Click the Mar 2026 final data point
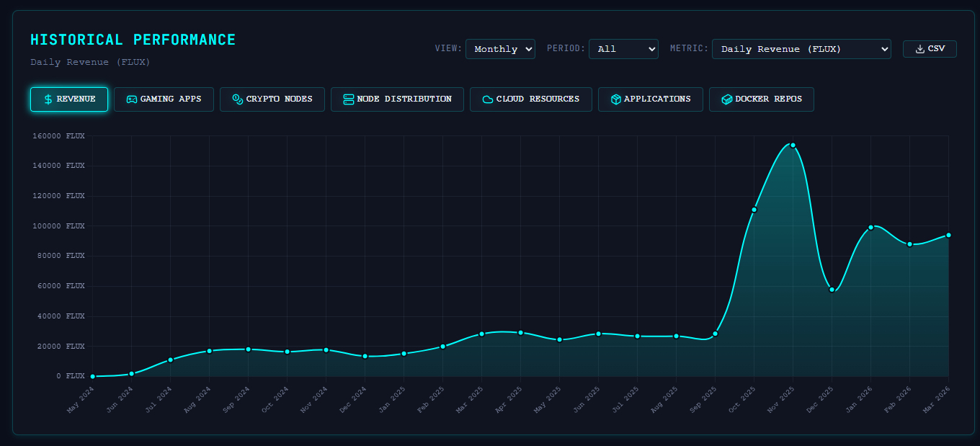Viewport: 980px width, 446px height. [x=948, y=235]
